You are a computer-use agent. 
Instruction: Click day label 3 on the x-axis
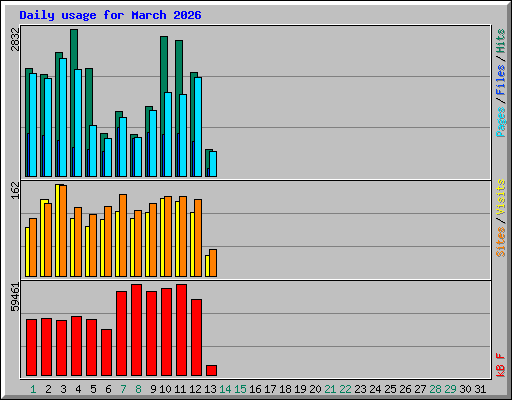pos(63,389)
